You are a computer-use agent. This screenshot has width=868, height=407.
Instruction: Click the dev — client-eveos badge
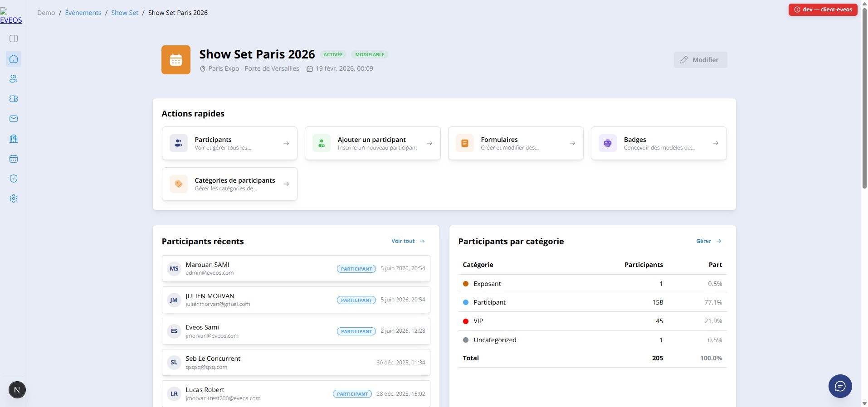pyautogui.click(x=823, y=10)
